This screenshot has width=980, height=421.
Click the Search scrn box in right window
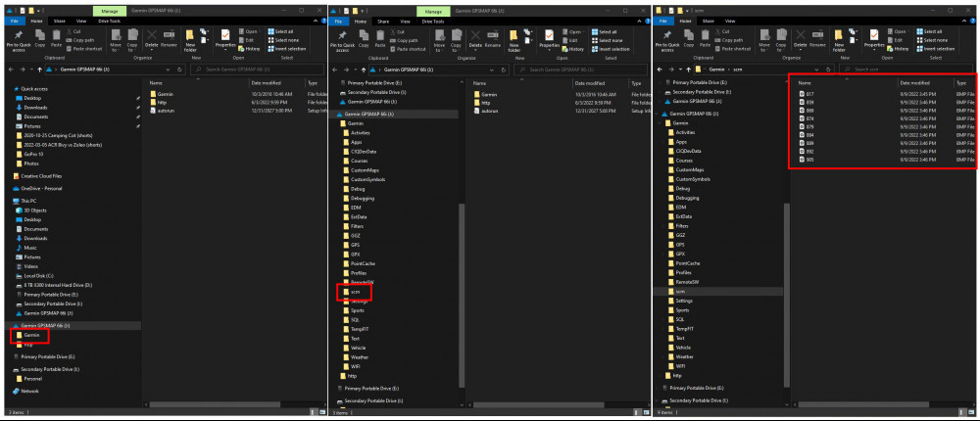[906, 70]
